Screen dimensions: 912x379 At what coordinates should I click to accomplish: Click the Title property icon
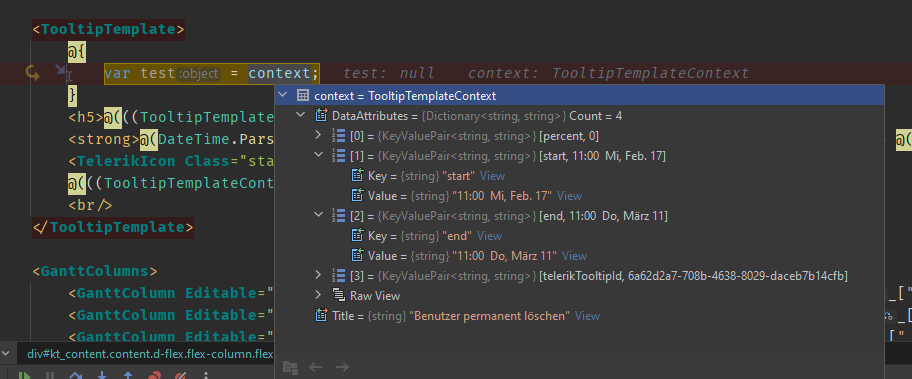(x=320, y=315)
